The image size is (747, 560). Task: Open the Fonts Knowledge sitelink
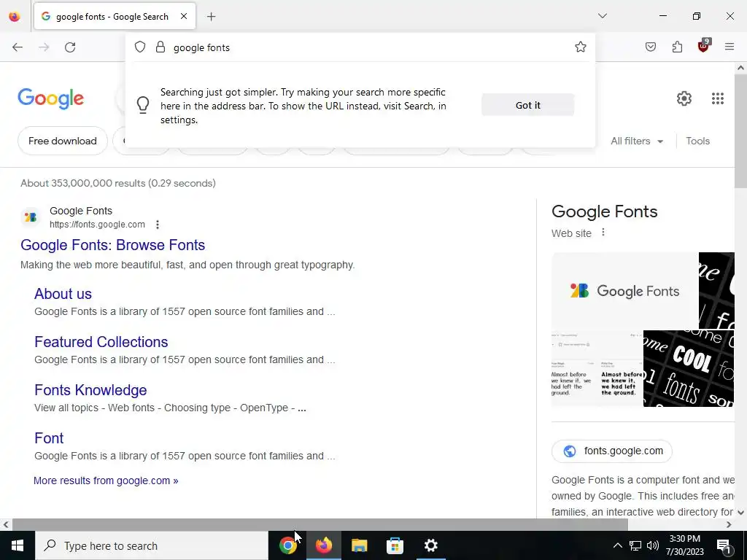(90, 390)
